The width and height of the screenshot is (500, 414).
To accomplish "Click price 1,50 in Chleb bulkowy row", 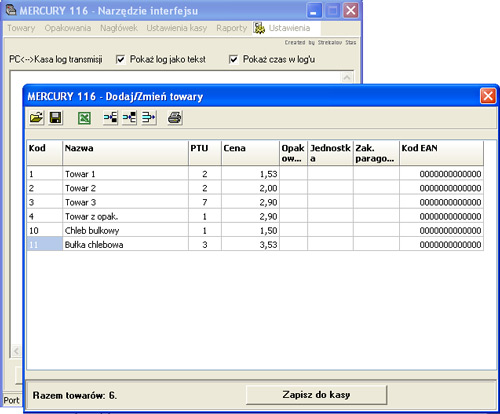I will [250, 230].
